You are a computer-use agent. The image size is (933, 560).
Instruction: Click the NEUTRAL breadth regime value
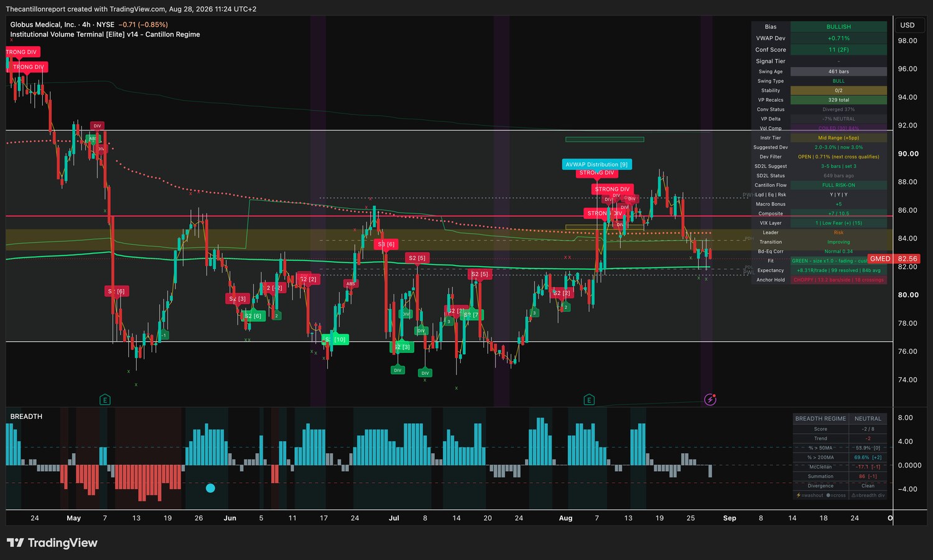coord(868,419)
